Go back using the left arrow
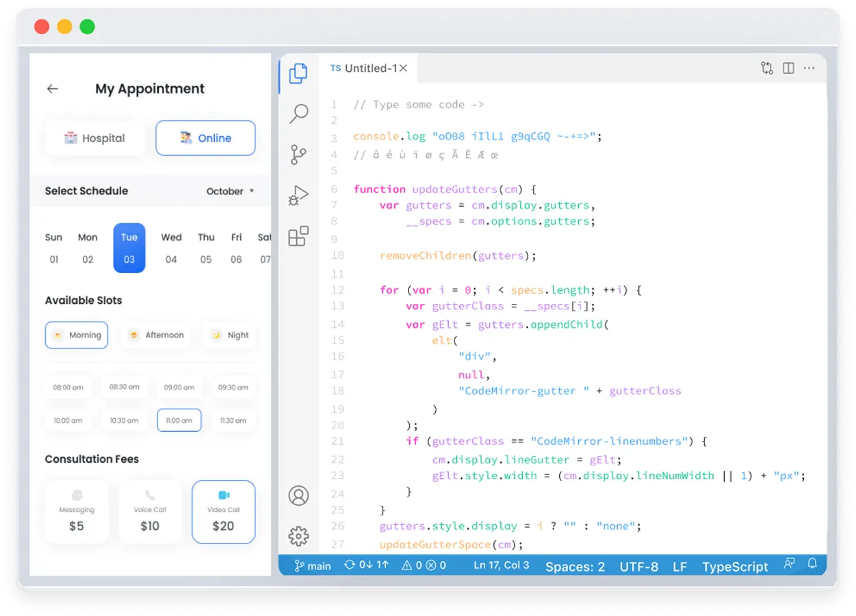Viewport: 856px width, 616px height. click(53, 89)
